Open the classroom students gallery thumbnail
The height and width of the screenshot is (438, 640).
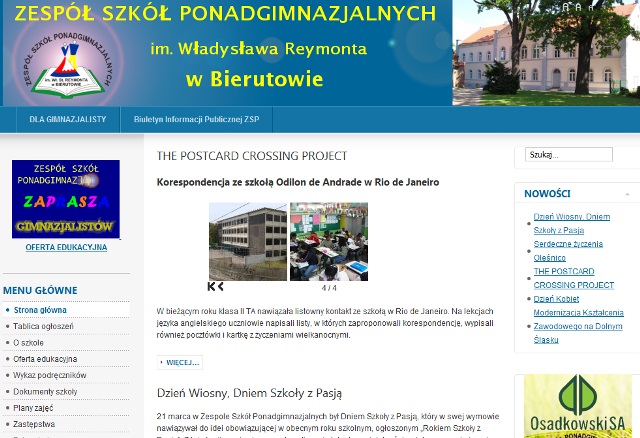pyautogui.click(x=329, y=241)
